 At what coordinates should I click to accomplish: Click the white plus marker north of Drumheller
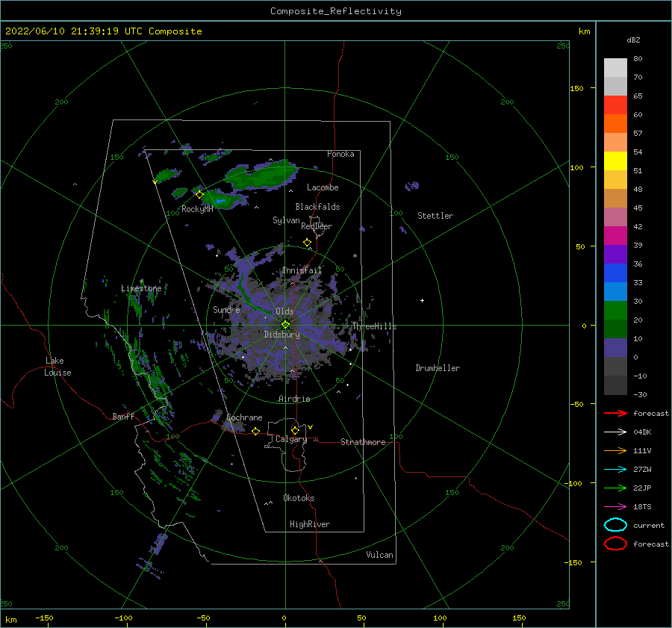[x=422, y=300]
